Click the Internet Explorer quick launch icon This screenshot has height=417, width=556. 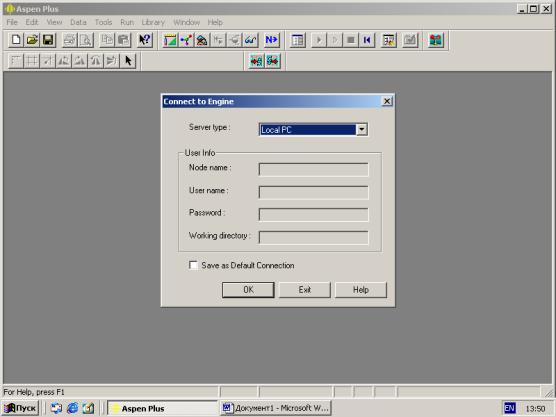72,408
